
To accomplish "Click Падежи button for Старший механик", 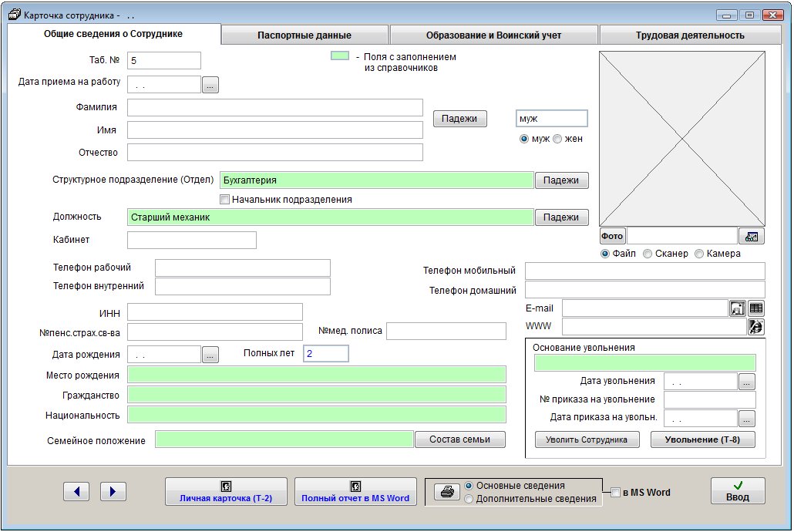I will tap(561, 217).
